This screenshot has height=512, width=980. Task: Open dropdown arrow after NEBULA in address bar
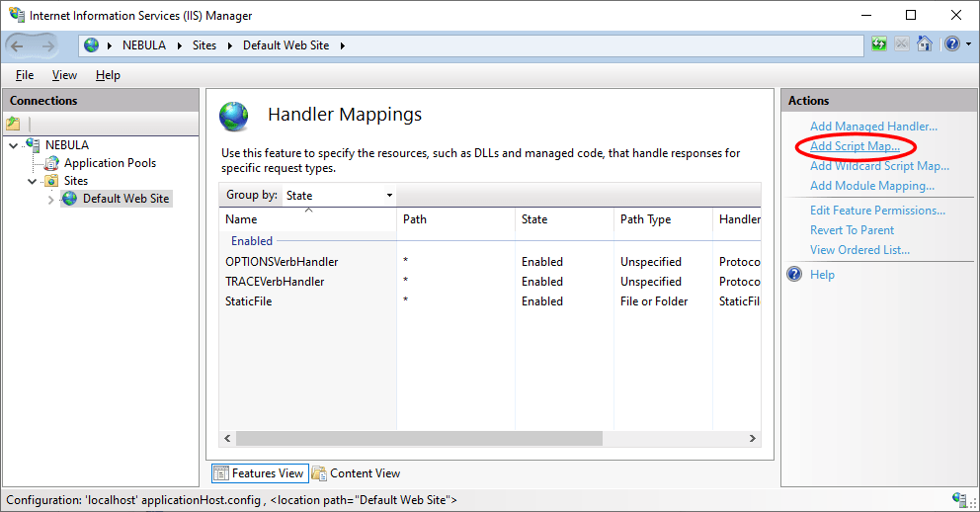180,45
